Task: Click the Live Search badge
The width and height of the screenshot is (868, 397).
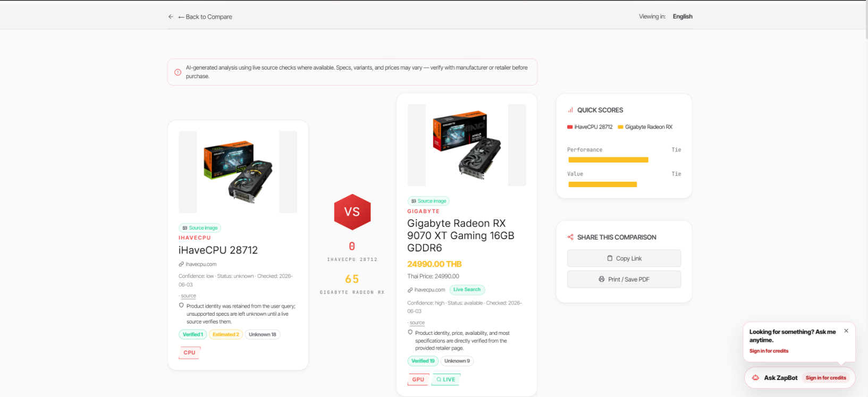Action: 467,290
